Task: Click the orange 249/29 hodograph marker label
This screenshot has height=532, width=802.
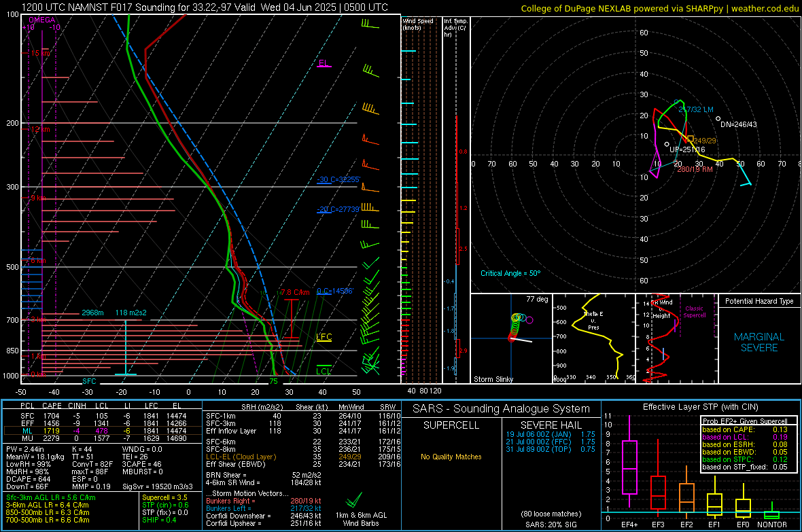Action: click(705, 141)
